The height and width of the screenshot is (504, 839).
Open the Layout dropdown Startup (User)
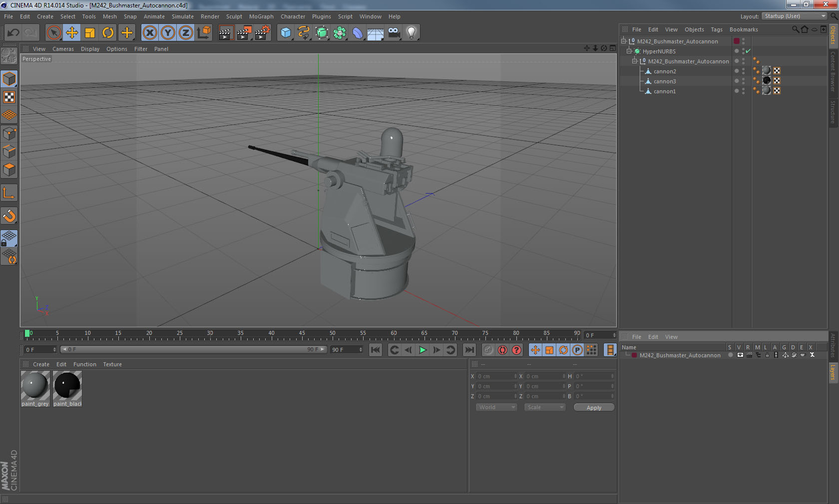tap(795, 16)
